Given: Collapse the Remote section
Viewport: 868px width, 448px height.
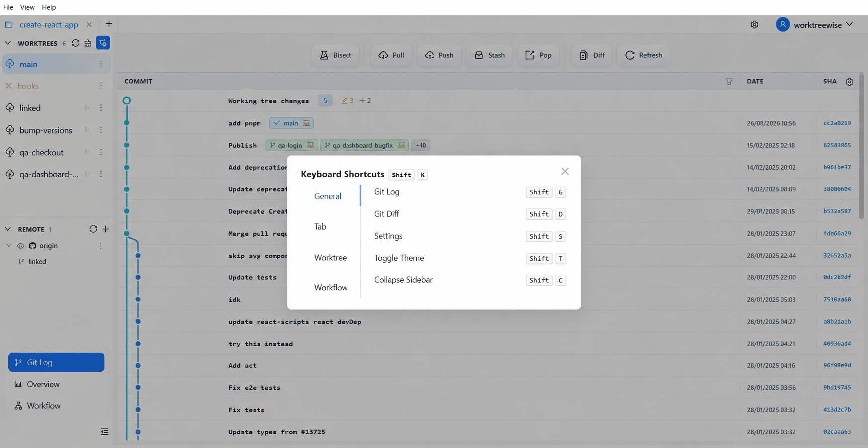Looking at the screenshot, I should coord(8,229).
